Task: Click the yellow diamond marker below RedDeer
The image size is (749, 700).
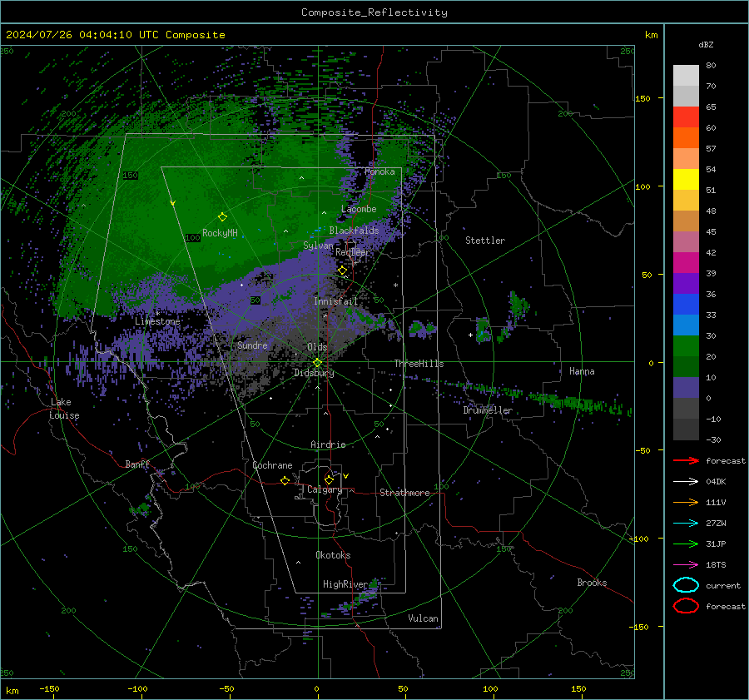Action: point(342,271)
